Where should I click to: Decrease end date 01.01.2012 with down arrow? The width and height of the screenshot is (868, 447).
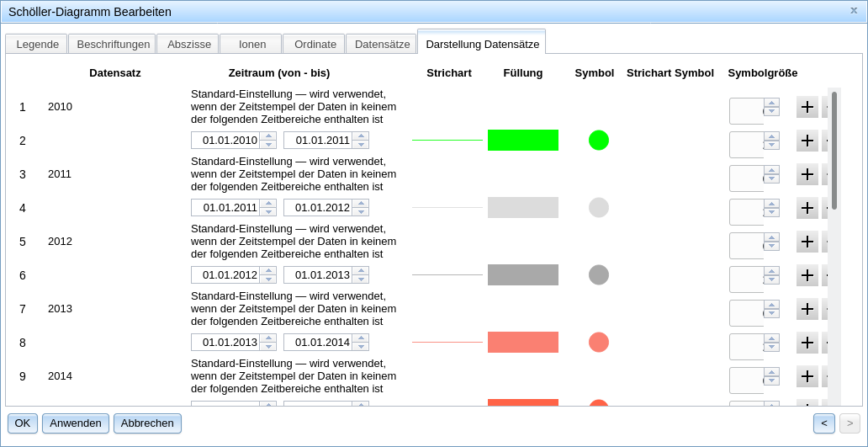click(x=360, y=212)
